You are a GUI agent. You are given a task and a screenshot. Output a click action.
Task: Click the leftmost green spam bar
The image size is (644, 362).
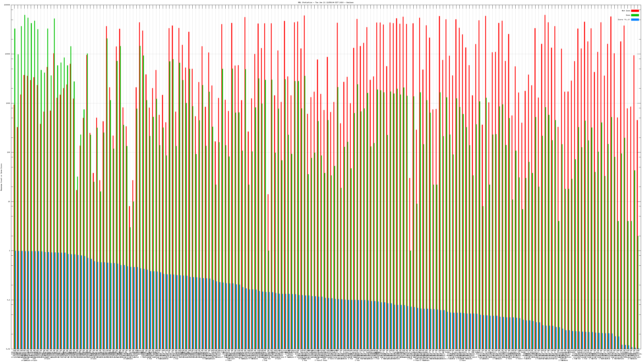click(15, 125)
